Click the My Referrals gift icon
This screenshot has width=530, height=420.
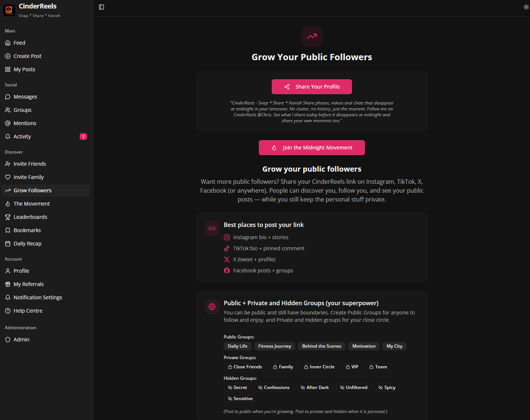click(x=8, y=284)
